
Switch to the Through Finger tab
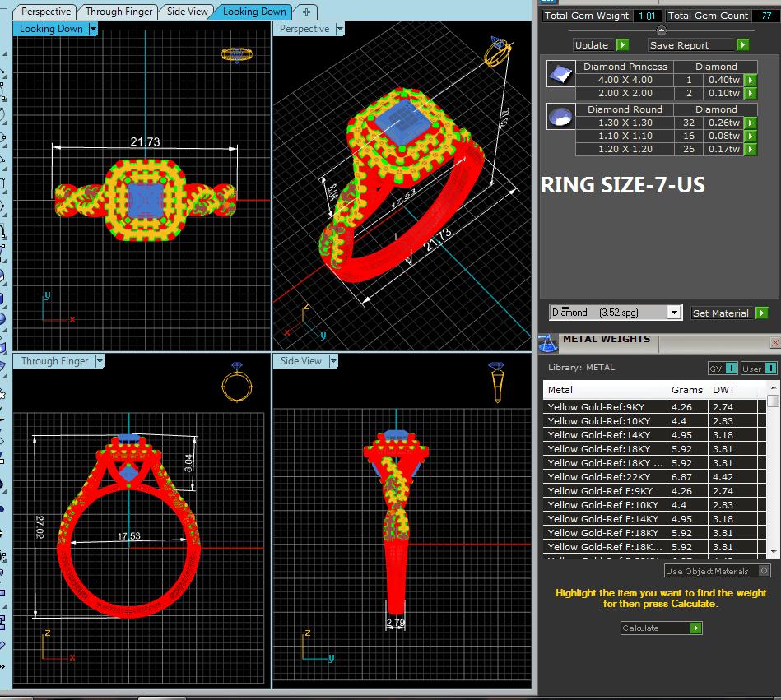click(119, 12)
